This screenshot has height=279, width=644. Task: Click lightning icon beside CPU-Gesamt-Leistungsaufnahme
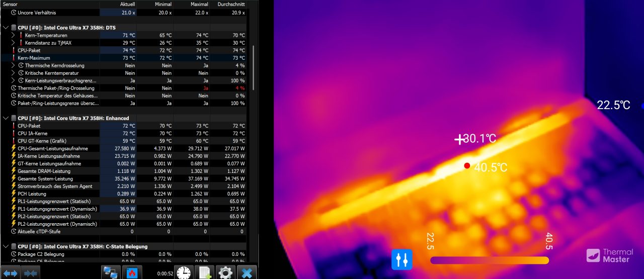[x=14, y=148]
